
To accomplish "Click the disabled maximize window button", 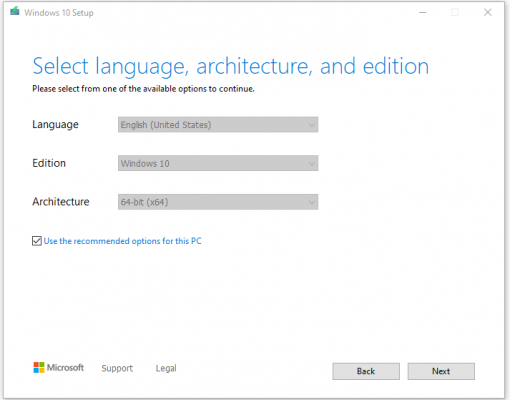I will point(455,12).
